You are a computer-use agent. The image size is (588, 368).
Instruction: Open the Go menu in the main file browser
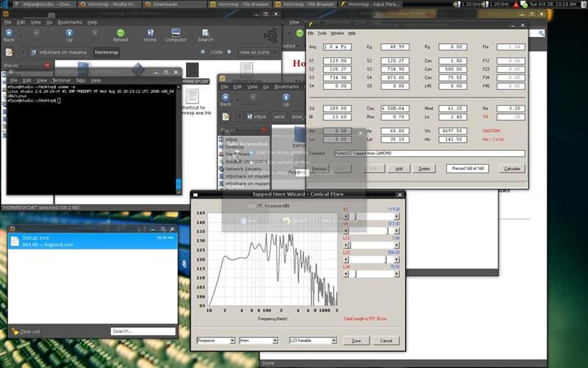(x=49, y=22)
